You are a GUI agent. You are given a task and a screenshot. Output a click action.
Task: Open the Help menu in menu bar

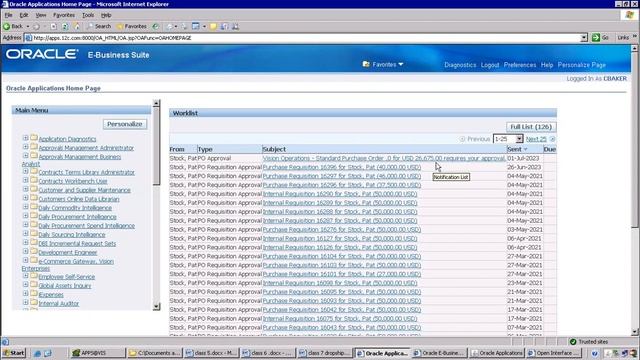106,15
